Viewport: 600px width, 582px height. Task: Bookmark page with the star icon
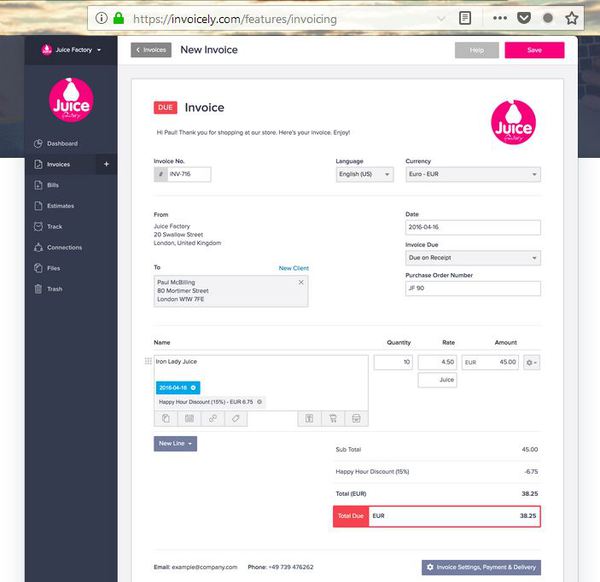tap(572, 18)
